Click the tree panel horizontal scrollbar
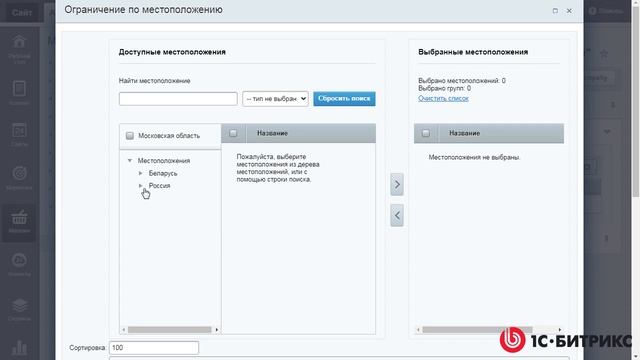Image resolution: width=640 pixels, height=360 pixels. 170,330
